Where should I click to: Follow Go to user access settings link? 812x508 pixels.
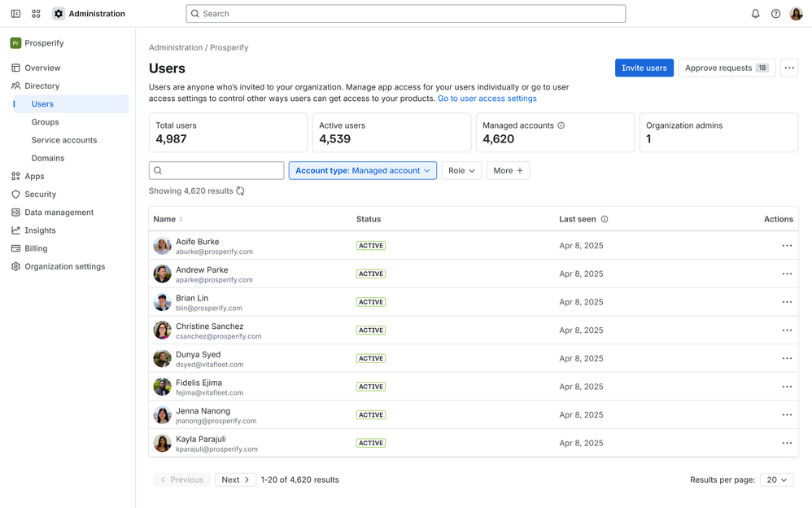pyautogui.click(x=487, y=99)
